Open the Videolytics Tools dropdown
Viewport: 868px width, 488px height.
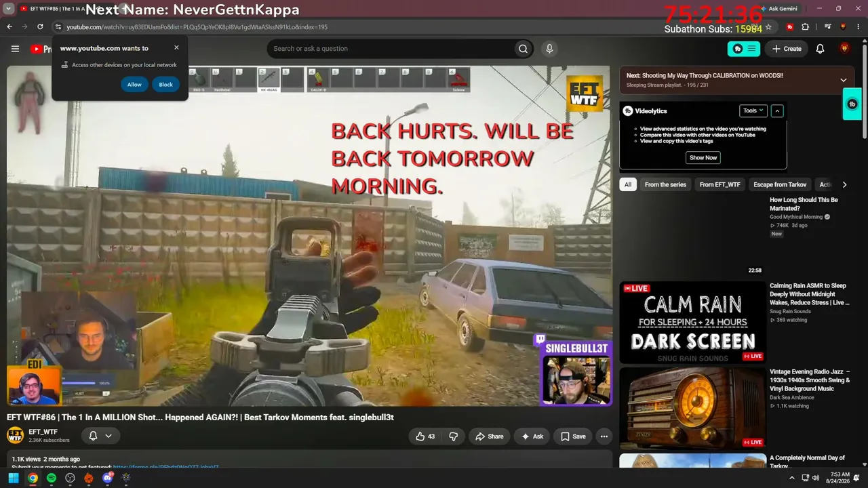click(753, 110)
